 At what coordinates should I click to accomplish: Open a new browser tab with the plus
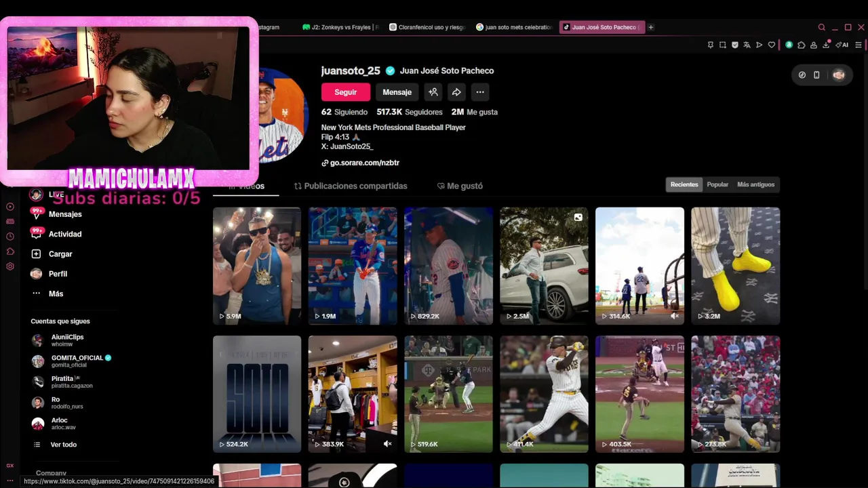pos(650,27)
